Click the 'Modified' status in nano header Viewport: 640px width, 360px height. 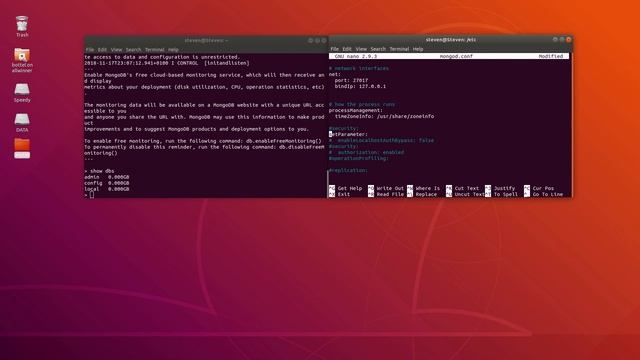pos(551,56)
